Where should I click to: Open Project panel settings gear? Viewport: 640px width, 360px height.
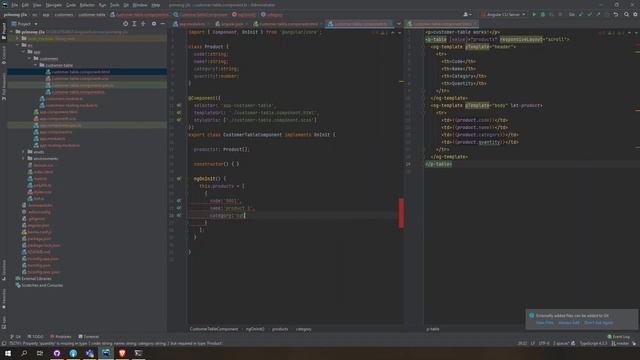coord(154,24)
